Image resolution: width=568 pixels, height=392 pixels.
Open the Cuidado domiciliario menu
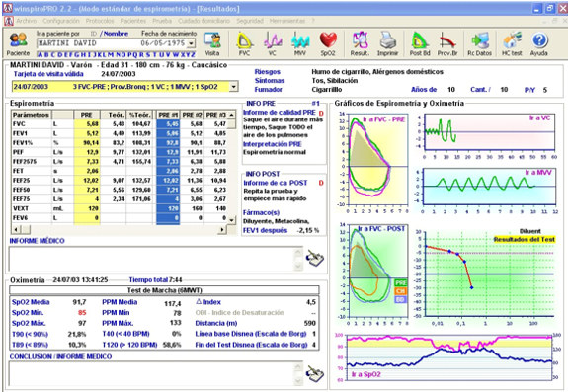[203, 21]
